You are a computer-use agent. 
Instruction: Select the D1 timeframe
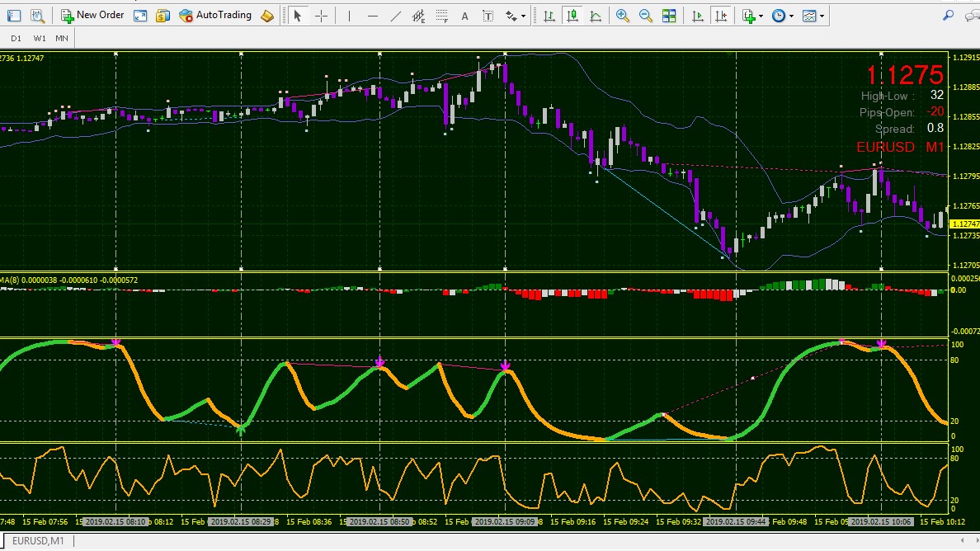(16, 38)
